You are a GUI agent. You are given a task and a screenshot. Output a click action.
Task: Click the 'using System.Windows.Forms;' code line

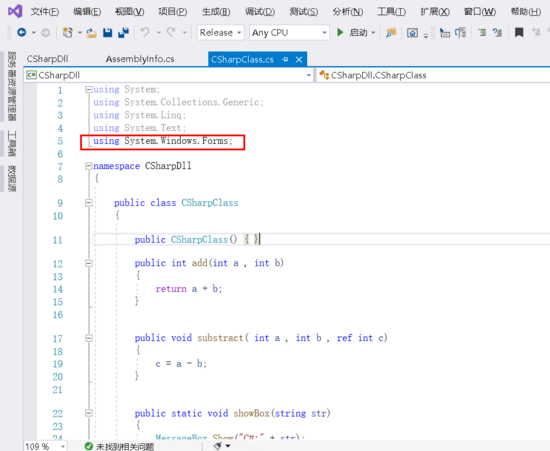pyautogui.click(x=163, y=141)
